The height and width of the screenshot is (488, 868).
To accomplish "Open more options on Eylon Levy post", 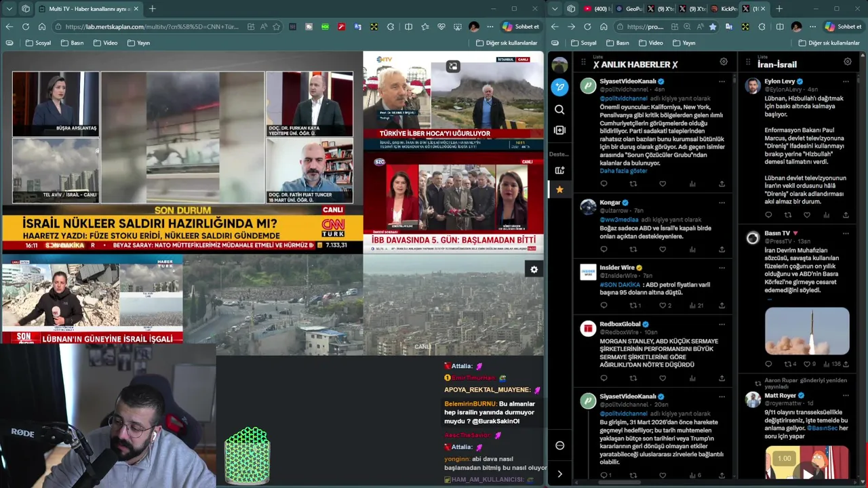I will [x=846, y=81].
